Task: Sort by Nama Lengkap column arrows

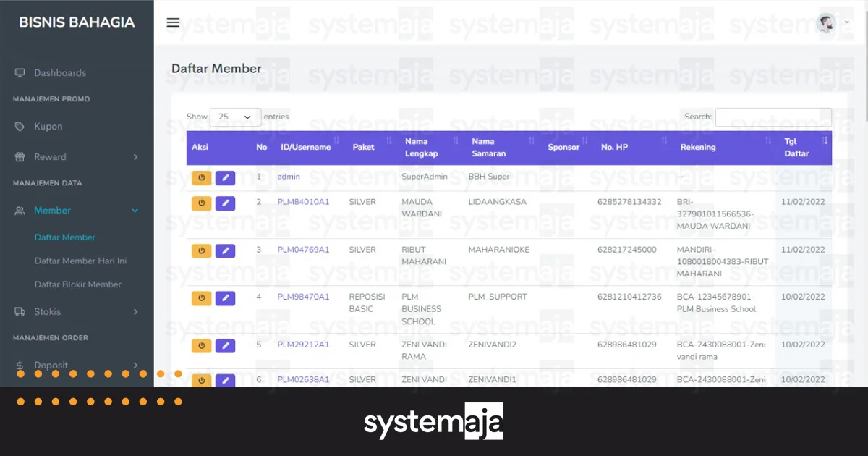Action: pyautogui.click(x=456, y=140)
